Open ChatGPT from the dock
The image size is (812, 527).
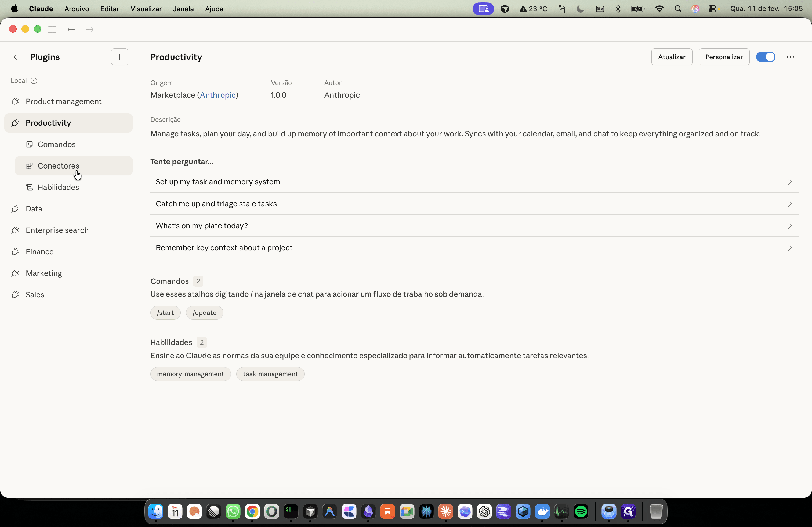pos(484,511)
